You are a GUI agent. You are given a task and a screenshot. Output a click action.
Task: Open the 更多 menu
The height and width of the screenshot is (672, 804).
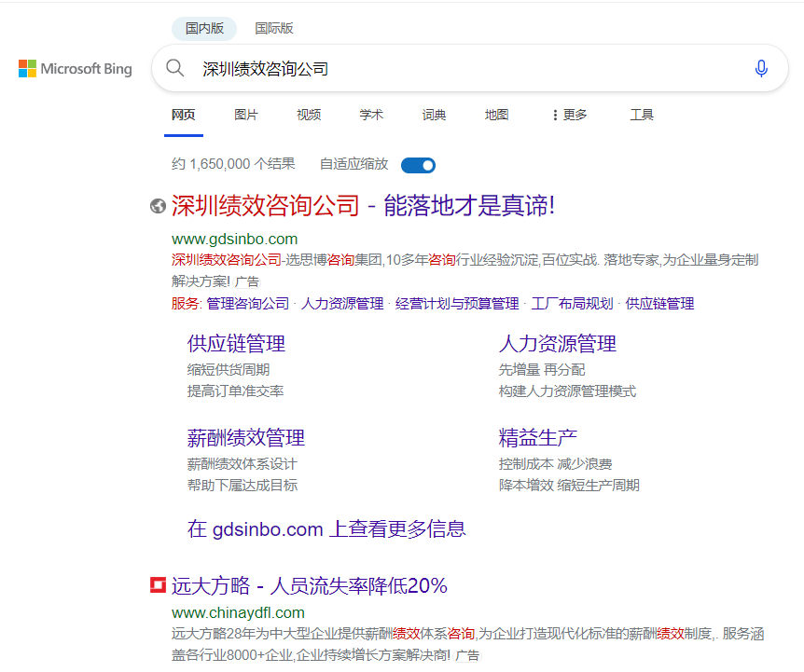[570, 115]
